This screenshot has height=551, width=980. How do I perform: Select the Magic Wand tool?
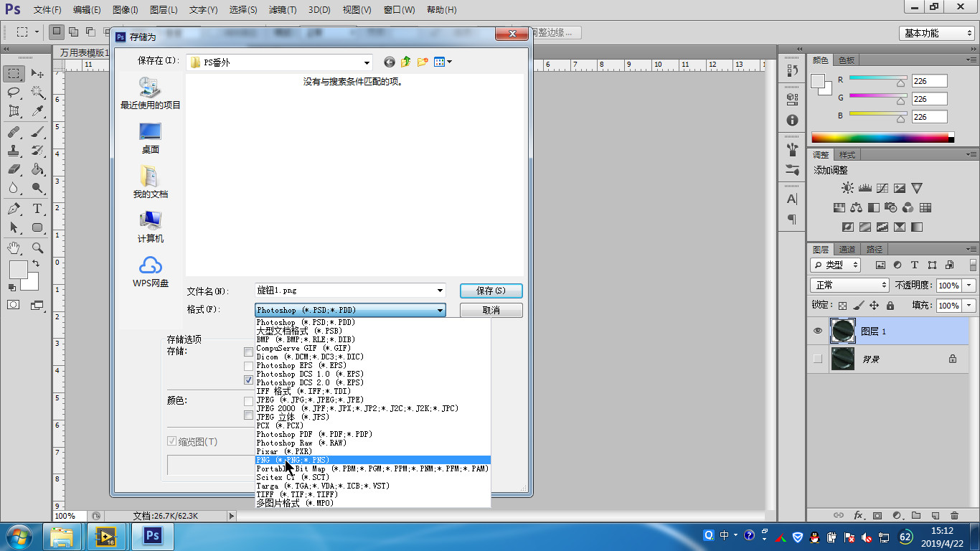pyautogui.click(x=37, y=93)
